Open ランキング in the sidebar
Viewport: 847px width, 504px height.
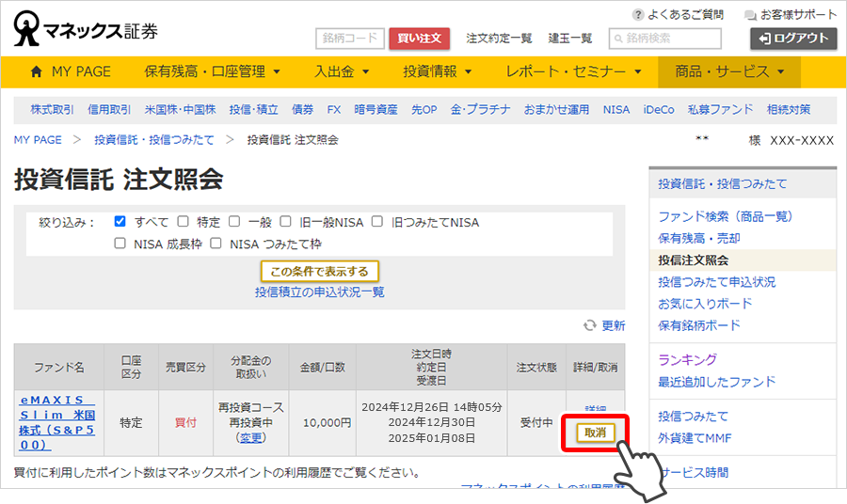[x=687, y=359]
